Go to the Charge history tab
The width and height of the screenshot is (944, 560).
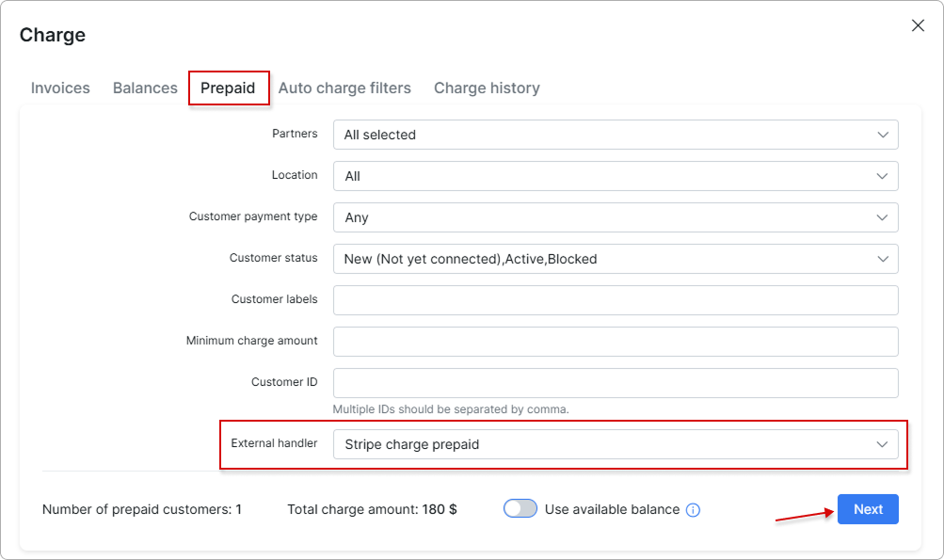pyautogui.click(x=487, y=88)
